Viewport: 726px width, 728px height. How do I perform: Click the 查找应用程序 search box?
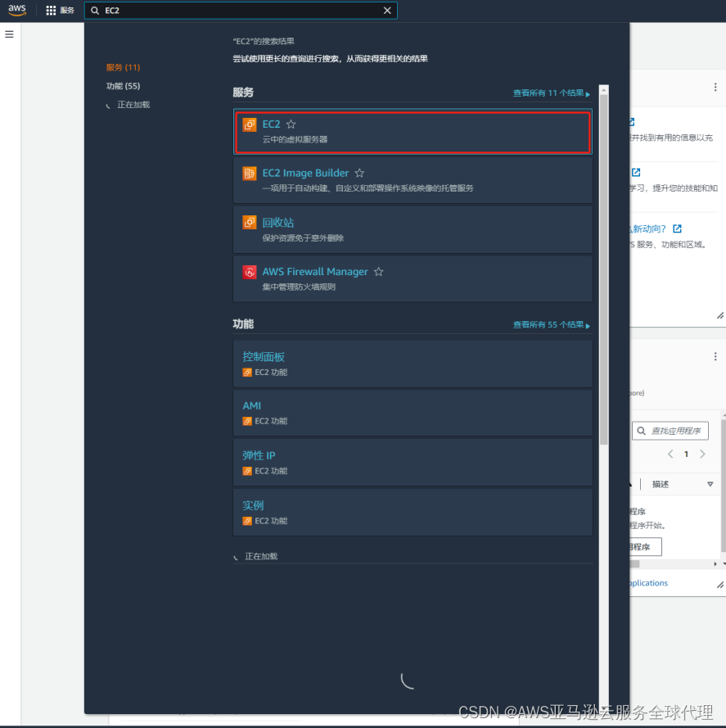click(x=670, y=431)
